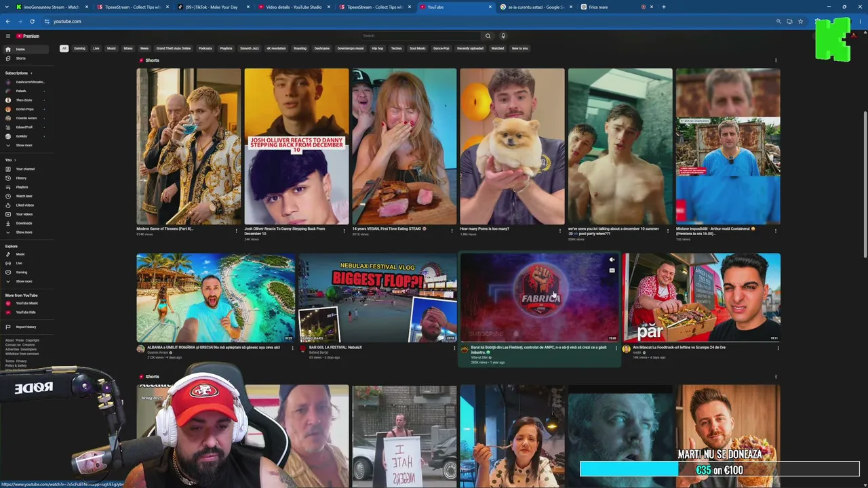Screen dimensions: 868x488
Task: Bookmark this page with the star
Action: [800, 21]
